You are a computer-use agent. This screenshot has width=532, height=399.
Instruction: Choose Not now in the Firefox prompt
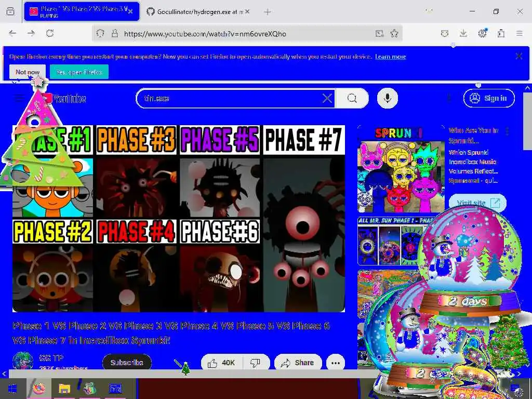click(x=28, y=72)
